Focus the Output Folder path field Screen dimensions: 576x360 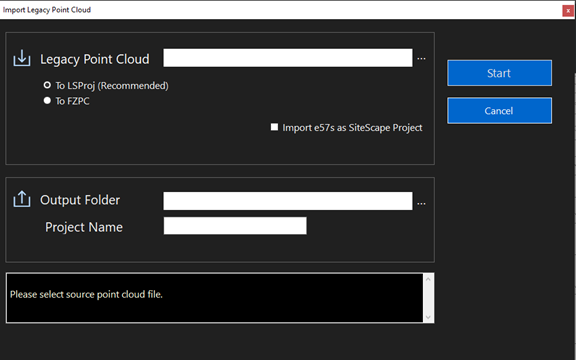pyautogui.click(x=288, y=201)
